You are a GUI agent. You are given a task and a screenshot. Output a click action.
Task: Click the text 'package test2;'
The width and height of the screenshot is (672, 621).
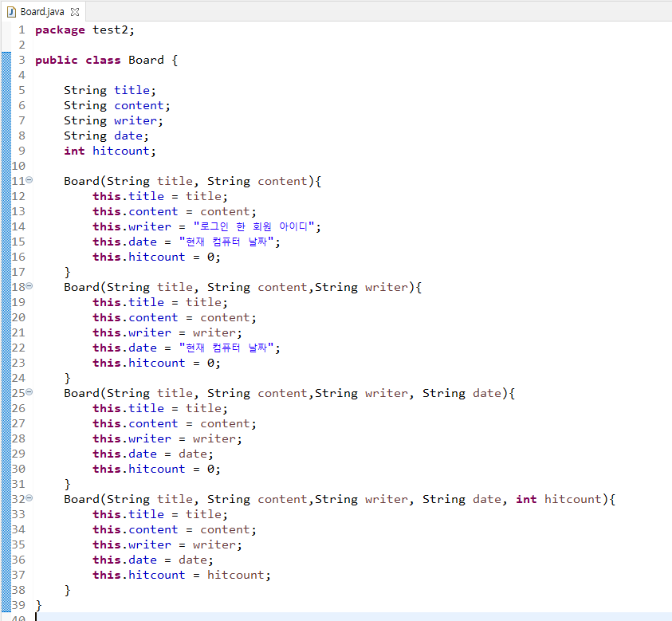click(x=84, y=30)
